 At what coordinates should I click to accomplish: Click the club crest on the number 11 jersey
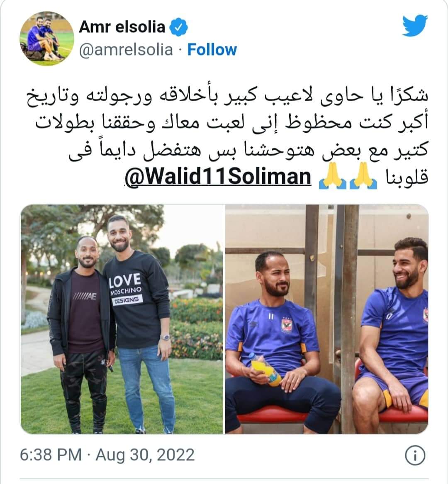[287, 325]
